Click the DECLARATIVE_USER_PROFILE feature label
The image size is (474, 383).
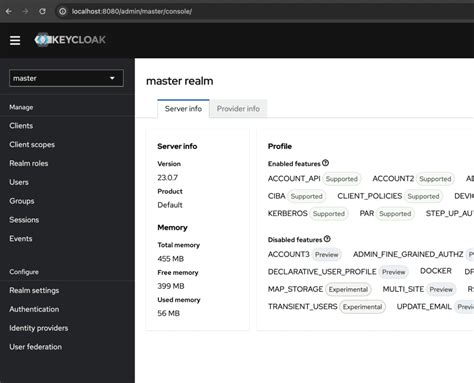point(322,272)
